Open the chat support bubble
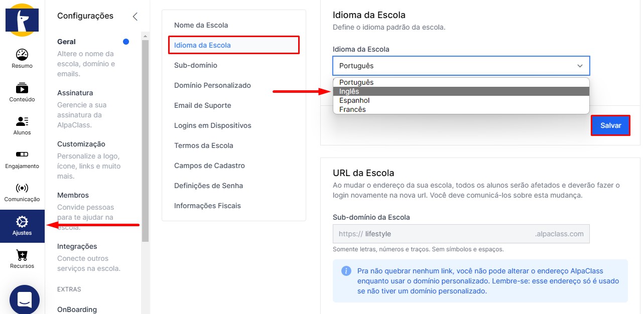644x314 pixels. pyautogui.click(x=24, y=299)
